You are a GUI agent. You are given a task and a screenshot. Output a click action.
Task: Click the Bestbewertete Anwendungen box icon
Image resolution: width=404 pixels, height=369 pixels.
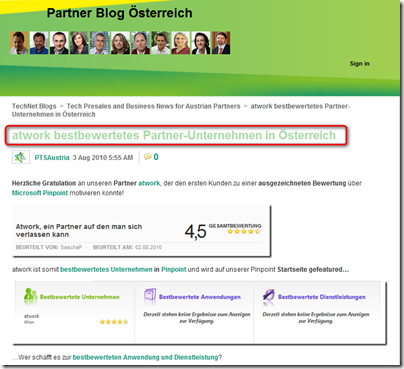coord(150,296)
